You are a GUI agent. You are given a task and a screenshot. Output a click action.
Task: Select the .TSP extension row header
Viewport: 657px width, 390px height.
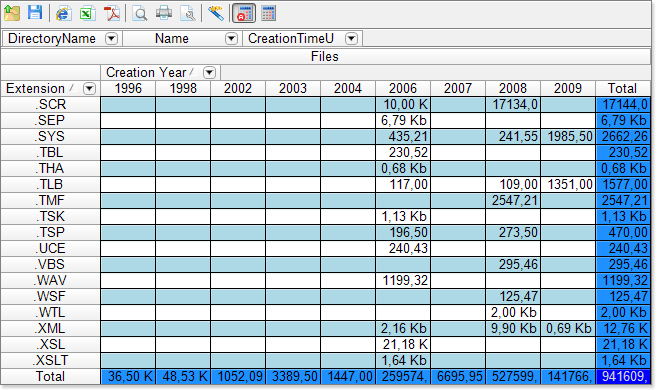pyautogui.click(x=50, y=232)
